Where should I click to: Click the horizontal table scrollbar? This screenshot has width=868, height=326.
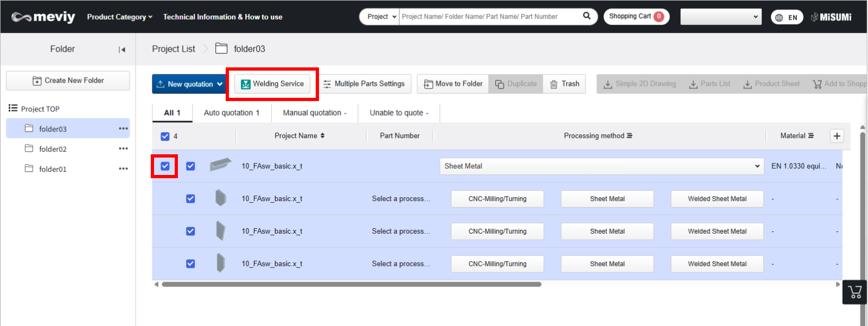coord(352,284)
